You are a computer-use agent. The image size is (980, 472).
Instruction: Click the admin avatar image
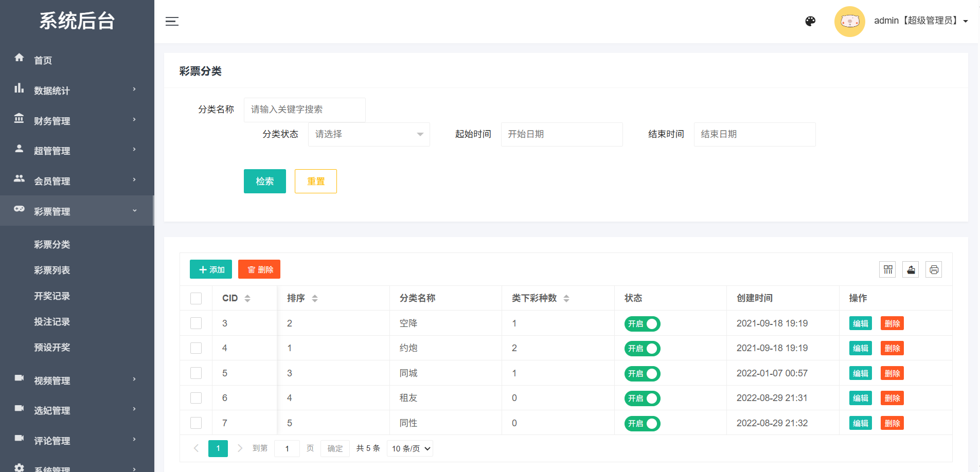click(849, 21)
